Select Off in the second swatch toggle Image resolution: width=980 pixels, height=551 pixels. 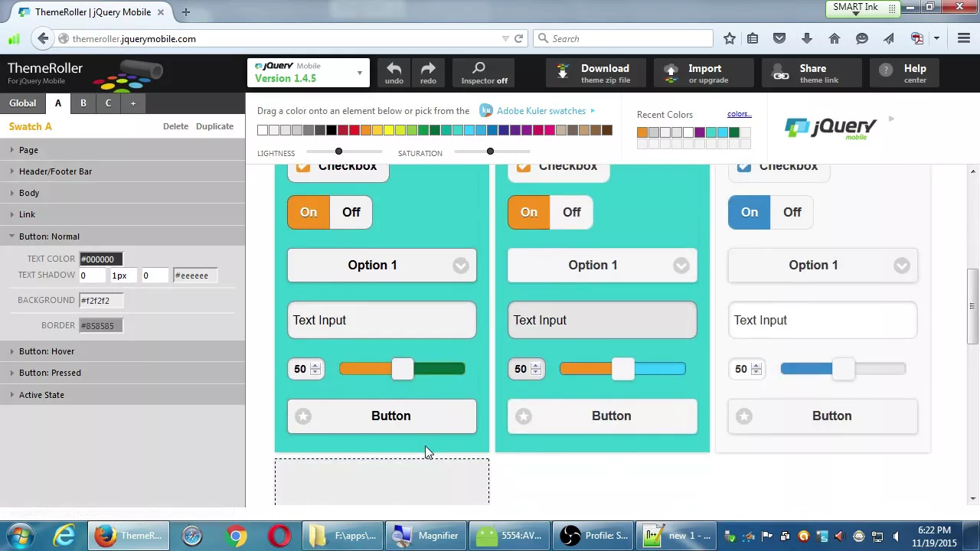tap(572, 212)
